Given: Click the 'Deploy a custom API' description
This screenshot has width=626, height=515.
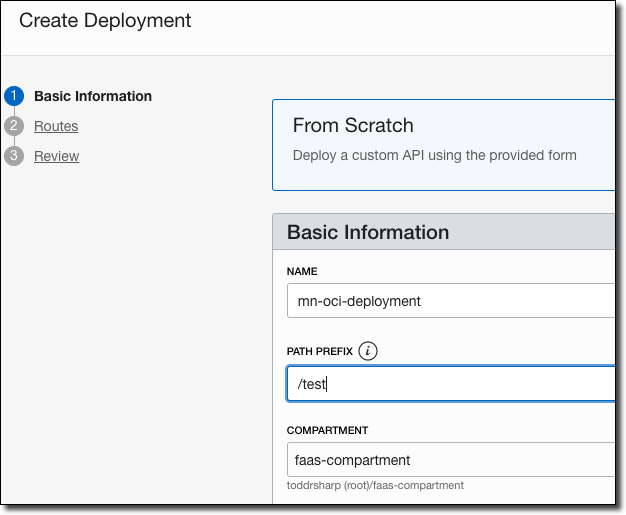Looking at the screenshot, I should 434,155.
